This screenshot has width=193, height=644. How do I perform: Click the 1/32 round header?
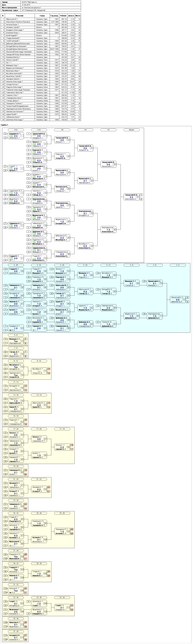[16, 130]
